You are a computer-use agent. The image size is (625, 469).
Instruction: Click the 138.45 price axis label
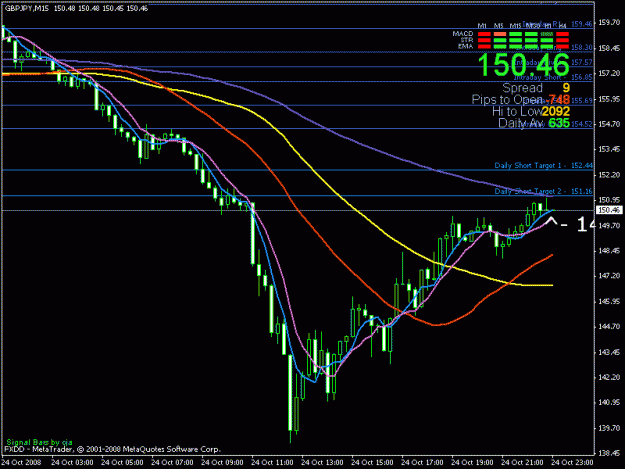coord(609,453)
